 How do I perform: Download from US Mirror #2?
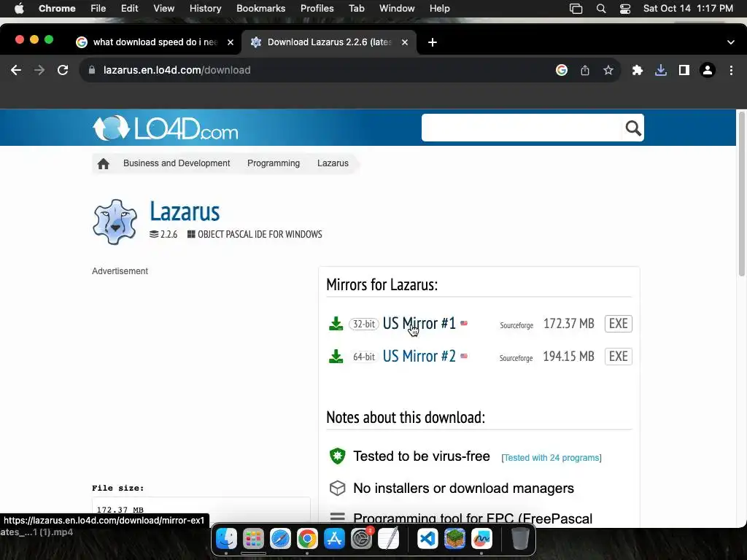(419, 356)
